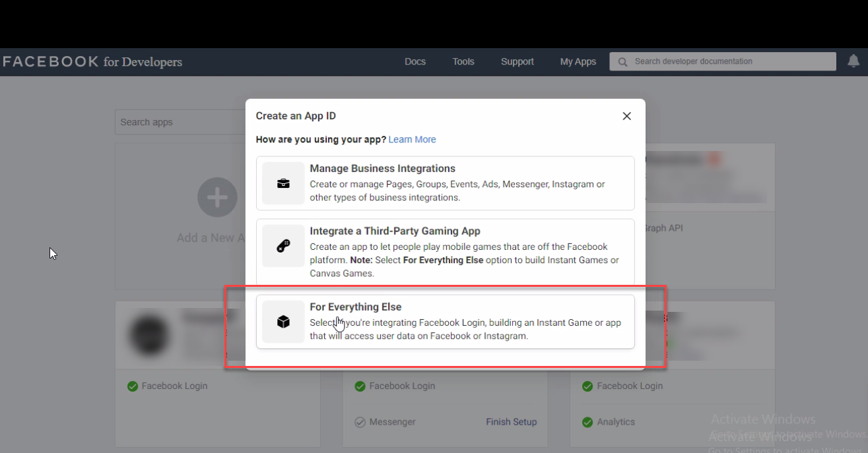Screen dimensions: 868x453
Task: Close the Create an App ID dialog
Action: (626, 116)
